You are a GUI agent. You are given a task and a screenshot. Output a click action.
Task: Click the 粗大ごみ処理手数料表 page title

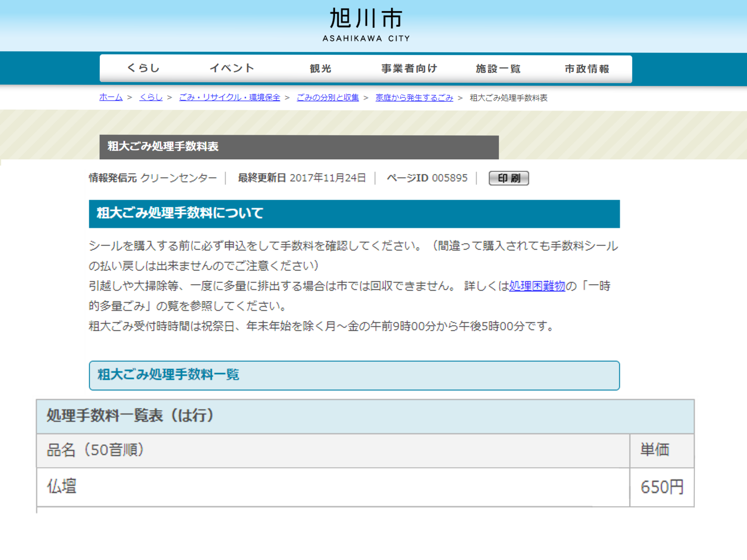click(163, 146)
